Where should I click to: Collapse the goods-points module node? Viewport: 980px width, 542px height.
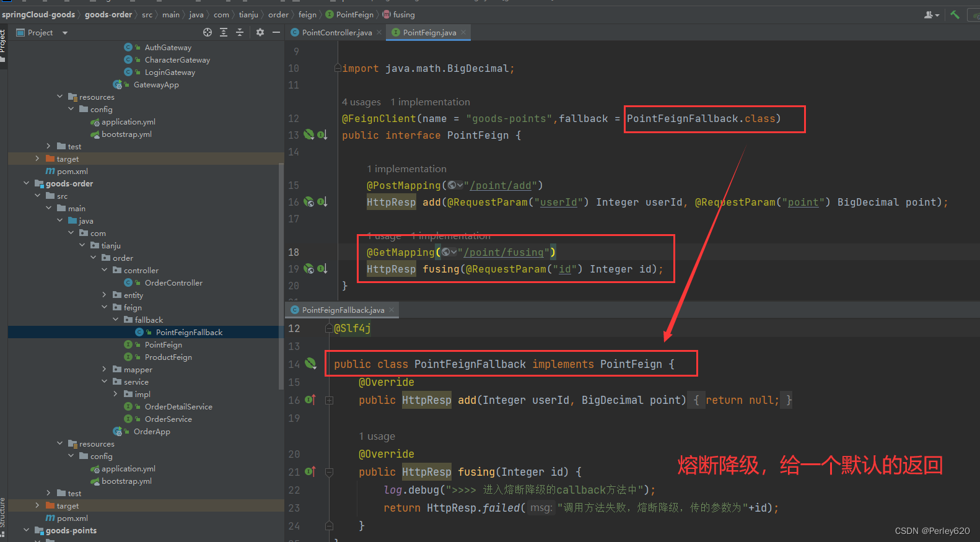click(x=26, y=530)
